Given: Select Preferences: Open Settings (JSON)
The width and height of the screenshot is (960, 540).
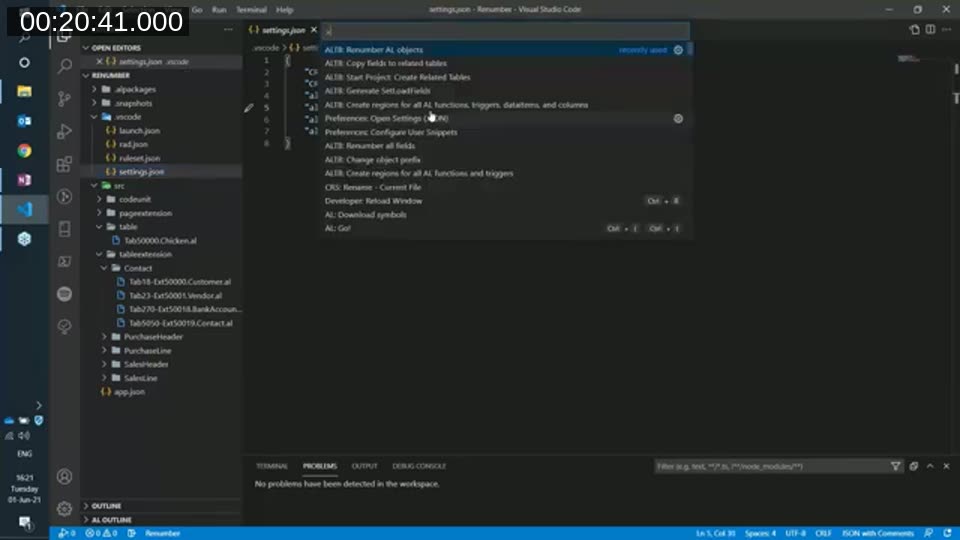Looking at the screenshot, I should 503,119.
